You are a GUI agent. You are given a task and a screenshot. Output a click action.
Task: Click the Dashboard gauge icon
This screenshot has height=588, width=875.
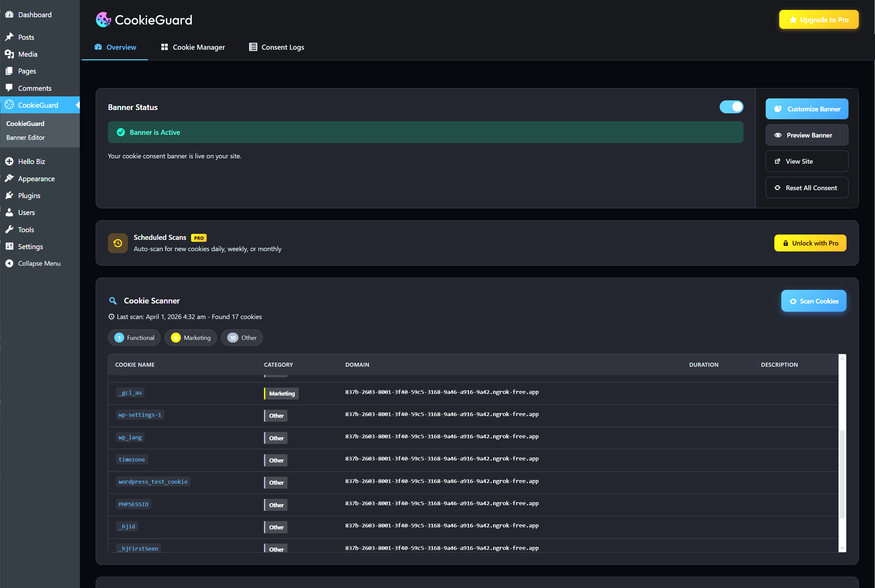point(9,15)
